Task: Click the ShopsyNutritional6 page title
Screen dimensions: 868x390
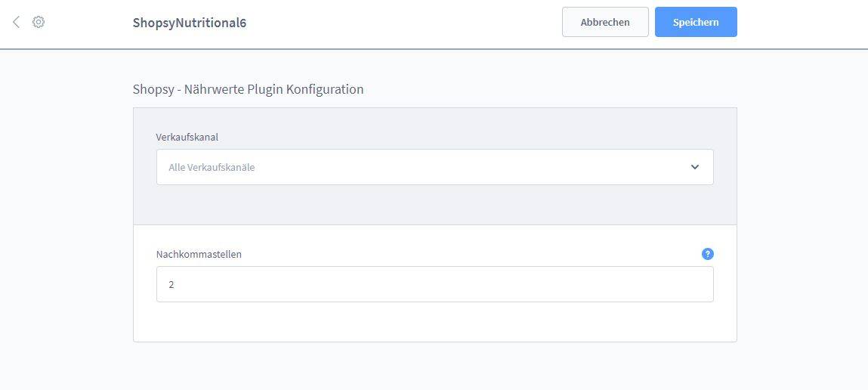Action: (190, 23)
